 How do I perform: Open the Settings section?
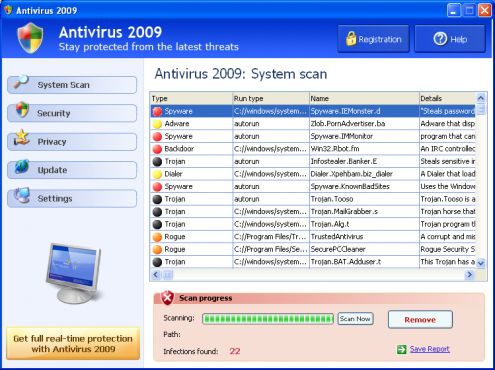[x=72, y=199]
